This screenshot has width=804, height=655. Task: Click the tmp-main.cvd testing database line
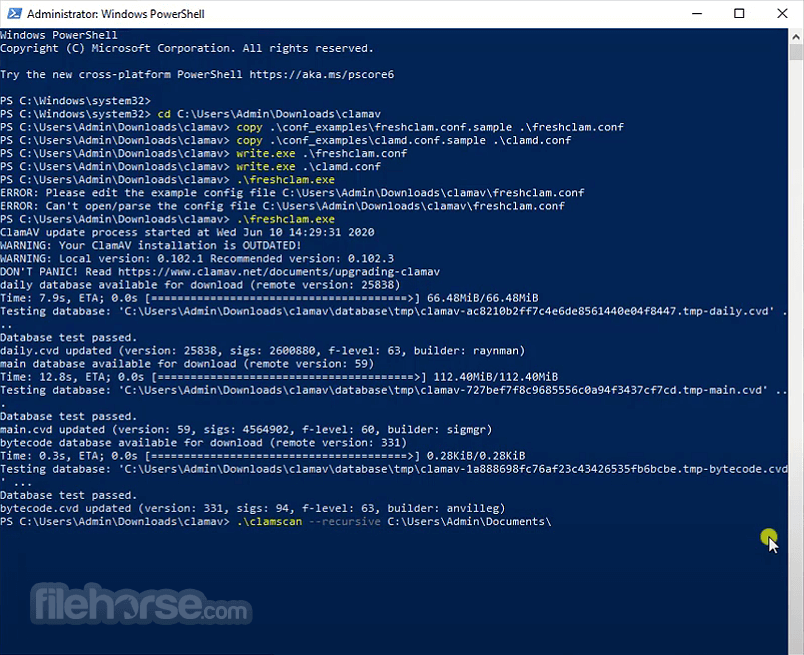tap(393, 390)
